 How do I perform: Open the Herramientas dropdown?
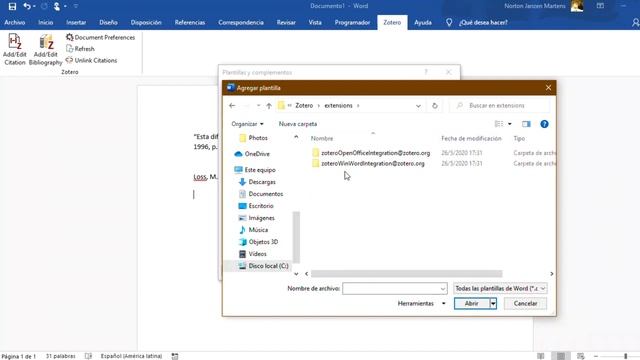[421, 303]
